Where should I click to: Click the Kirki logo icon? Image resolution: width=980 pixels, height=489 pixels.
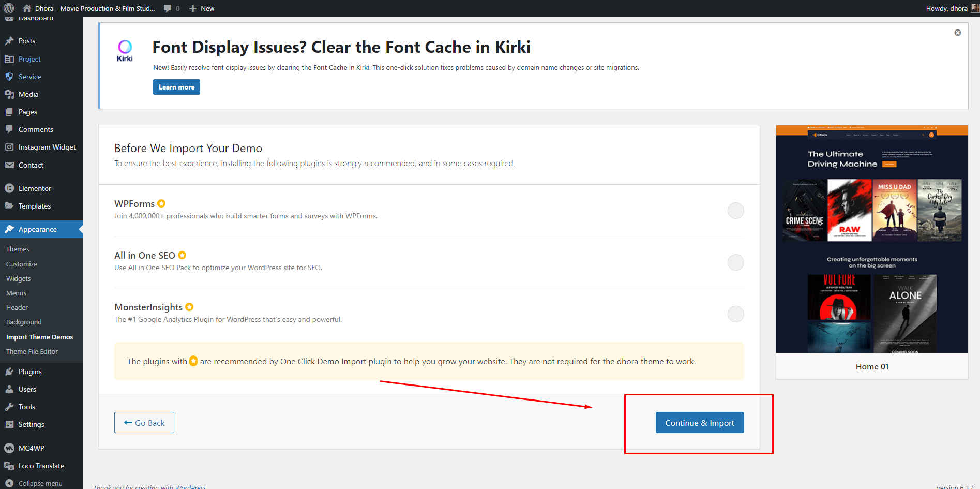[125, 51]
